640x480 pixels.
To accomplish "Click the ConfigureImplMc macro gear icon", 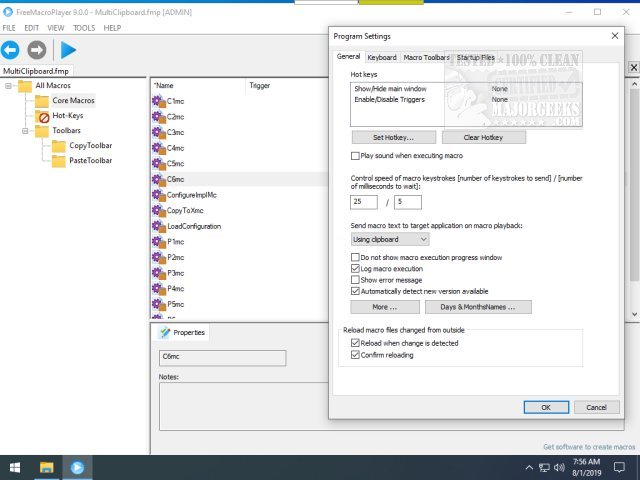I will point(158,195).
